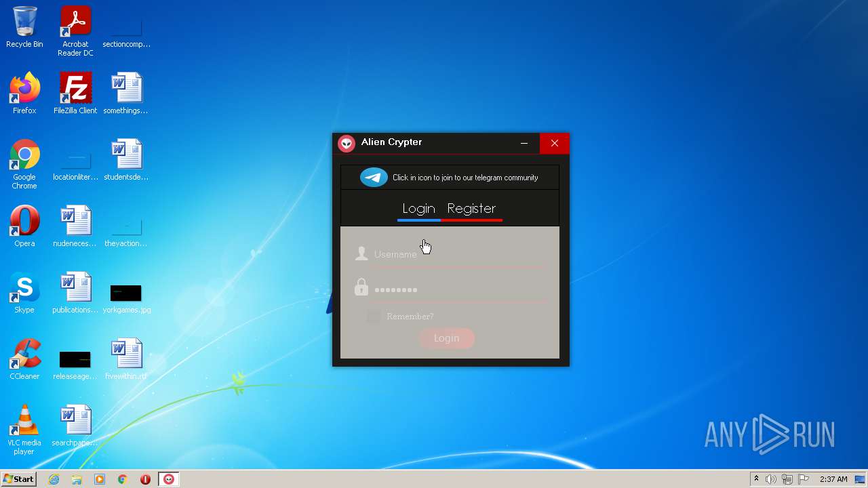Open Opera from the taskbar
This screenshot has height=488, width=868.
(145, 479)
